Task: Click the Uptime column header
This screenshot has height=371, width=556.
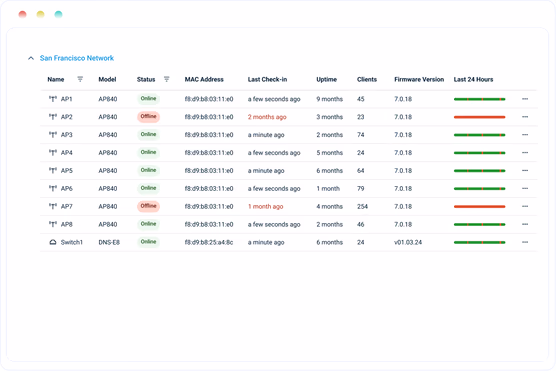Action: tap(327, 79)
